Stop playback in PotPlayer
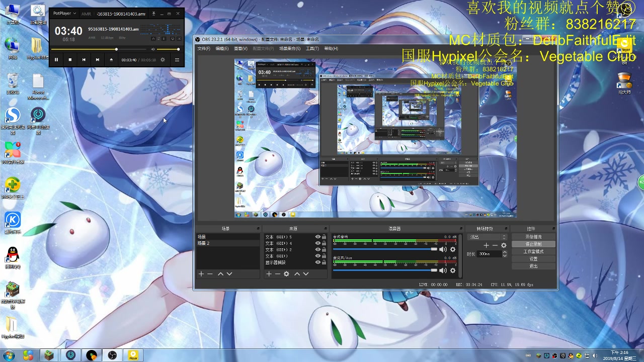Image resolution: width=644 pixels, height=362 pixels. [70, 59]
